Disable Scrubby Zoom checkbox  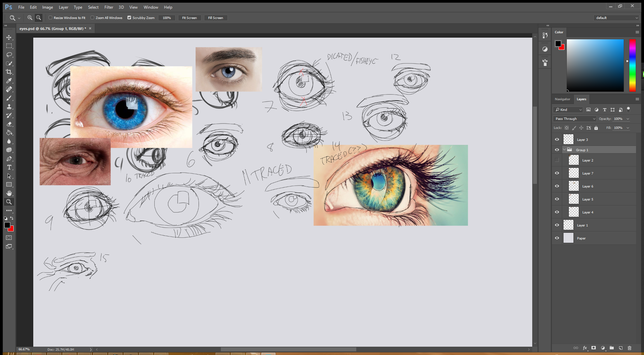pyautogui.click(x=129, y=18)
